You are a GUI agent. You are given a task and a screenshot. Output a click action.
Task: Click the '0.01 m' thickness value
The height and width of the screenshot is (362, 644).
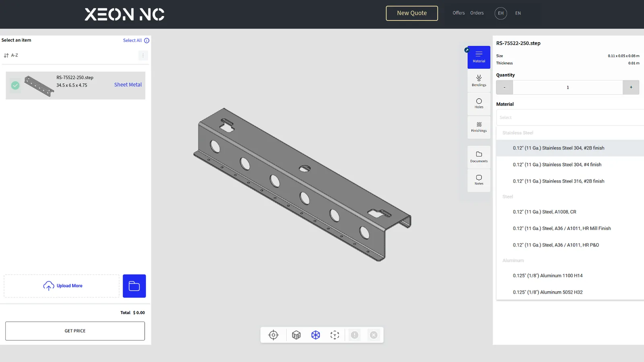pos(634,63)
